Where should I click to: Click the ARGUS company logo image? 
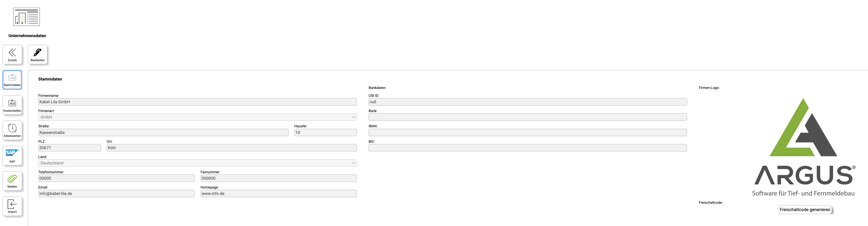(803, 146)
